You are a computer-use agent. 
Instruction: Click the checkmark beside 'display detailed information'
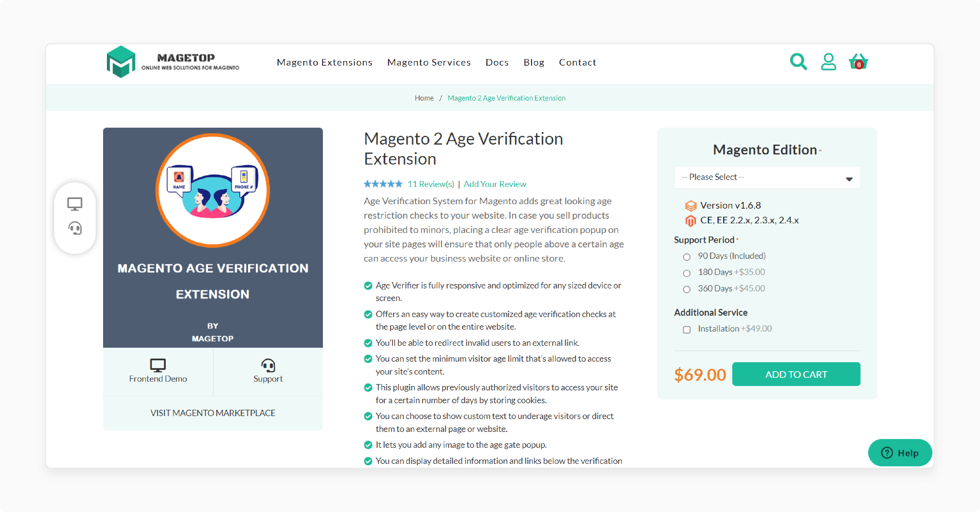(367, 461)
